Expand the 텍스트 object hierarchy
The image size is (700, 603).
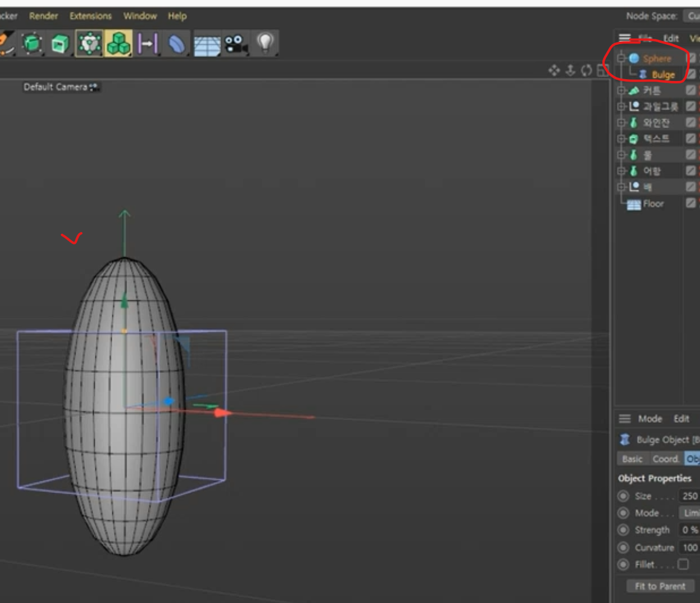pyautogui.click(x=621, y=139)
